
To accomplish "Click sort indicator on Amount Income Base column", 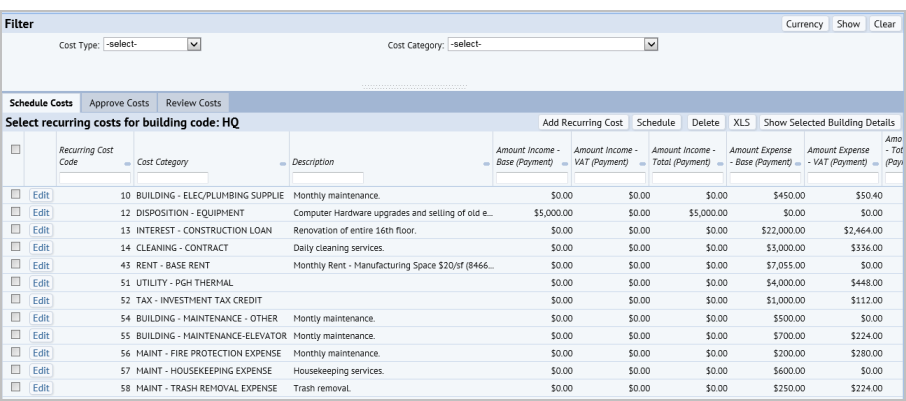I will 565,163.
